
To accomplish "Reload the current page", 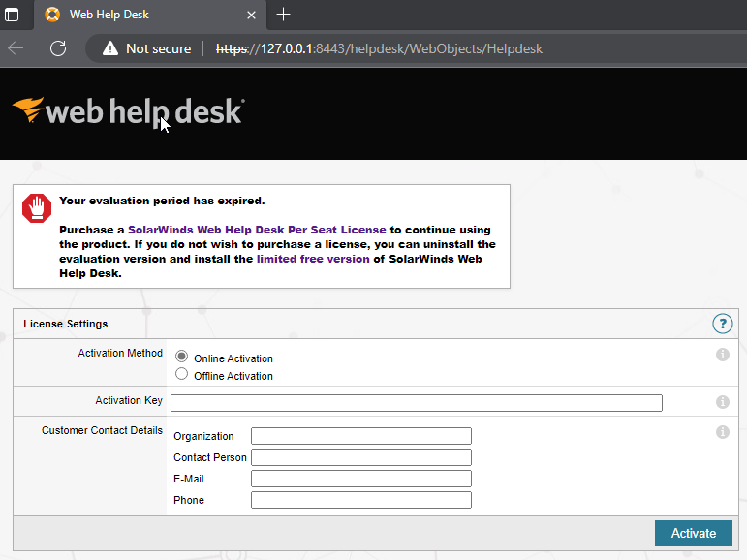I will [x=58, y=48].
